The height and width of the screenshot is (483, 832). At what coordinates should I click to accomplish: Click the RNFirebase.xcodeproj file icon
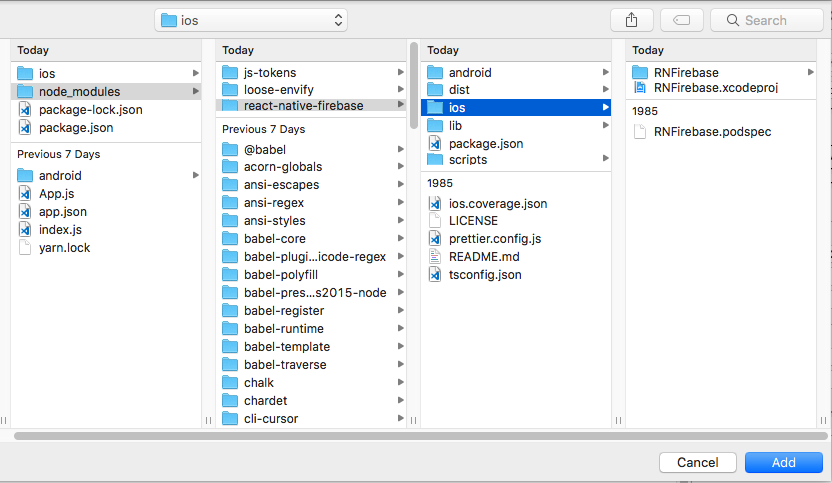pos(640,88)
